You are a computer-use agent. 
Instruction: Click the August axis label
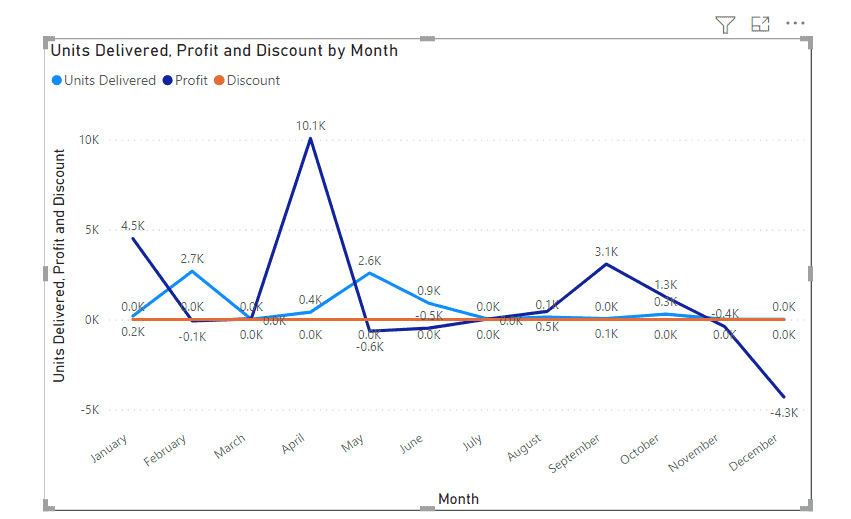click(524, 447)
